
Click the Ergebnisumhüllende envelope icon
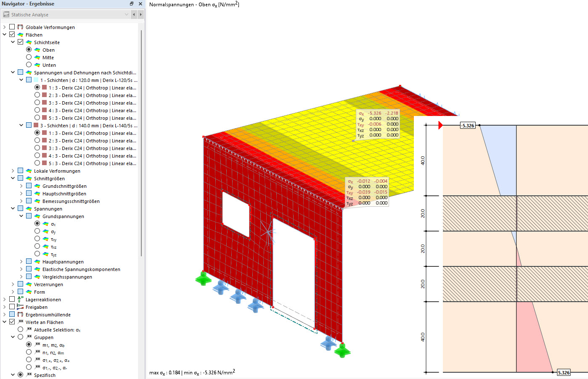[x=20, y=314]
